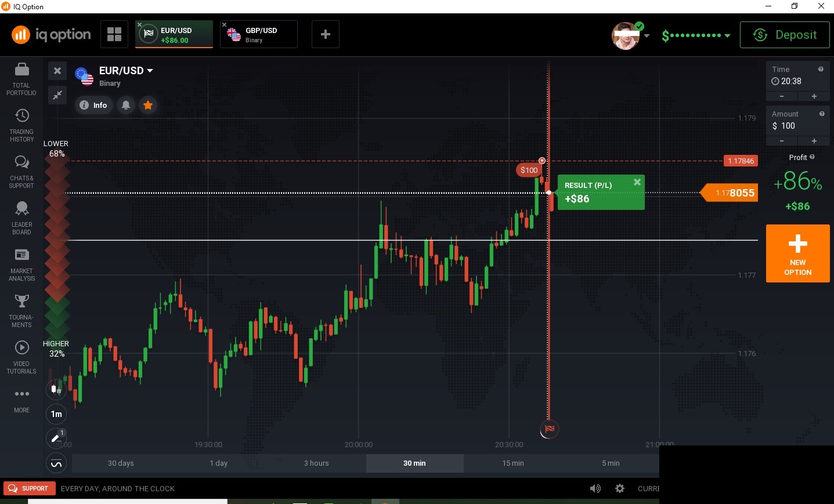This screenshot has height=504, width=834.
Task: Set a price alert with bell icon
Action: click(x=126, y=105)
